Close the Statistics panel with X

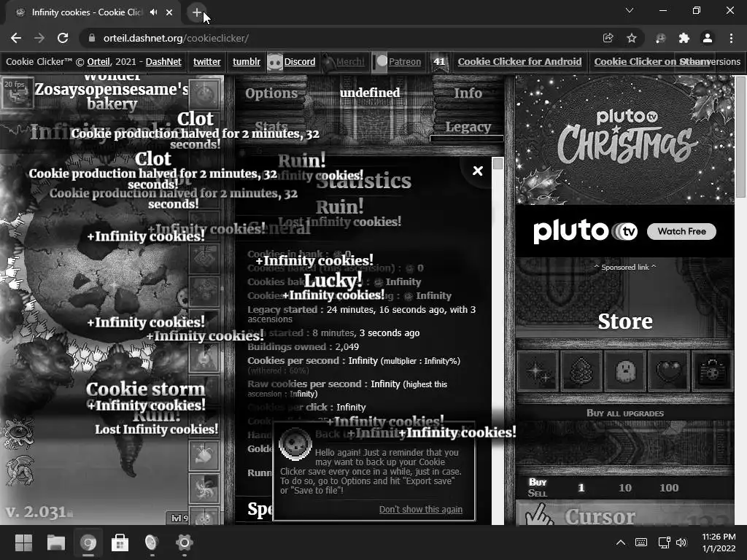click(x=477, y=171)
